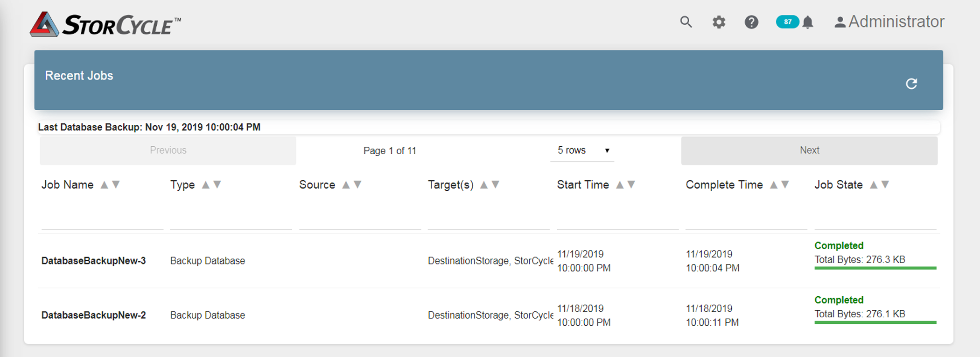Sort Job State column descending

coord(885,185)
